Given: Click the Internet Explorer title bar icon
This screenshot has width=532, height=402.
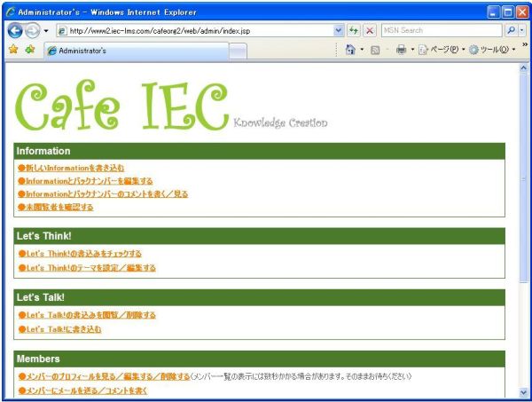Looking at the screenshot, I should [x=11, y=12].
